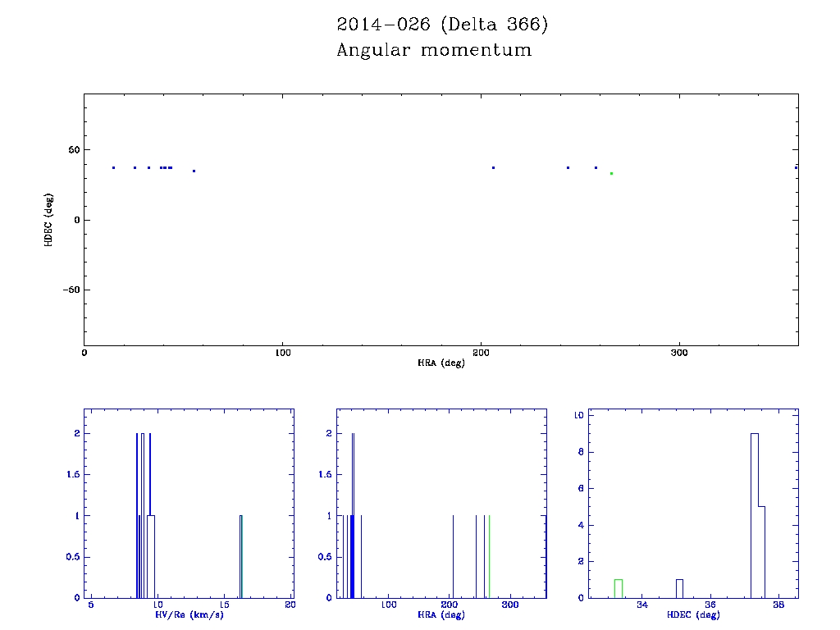Select the isolated bar near 16 km/s

241,556
